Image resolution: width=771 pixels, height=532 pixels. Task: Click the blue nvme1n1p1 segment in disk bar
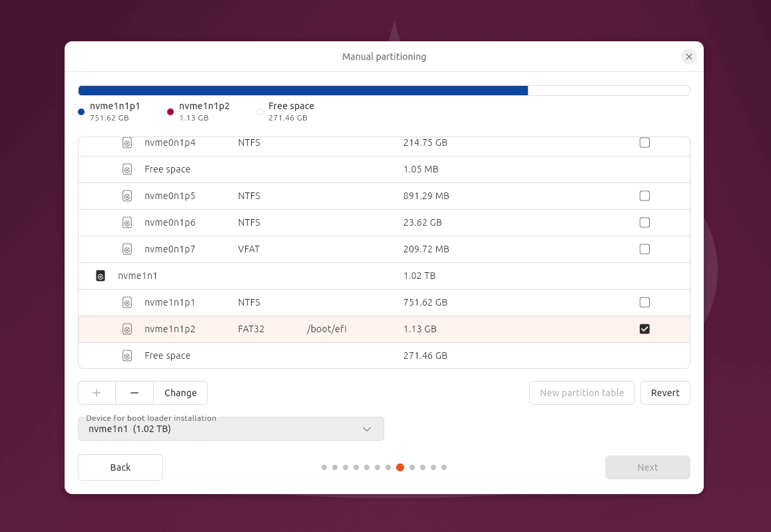303,91
